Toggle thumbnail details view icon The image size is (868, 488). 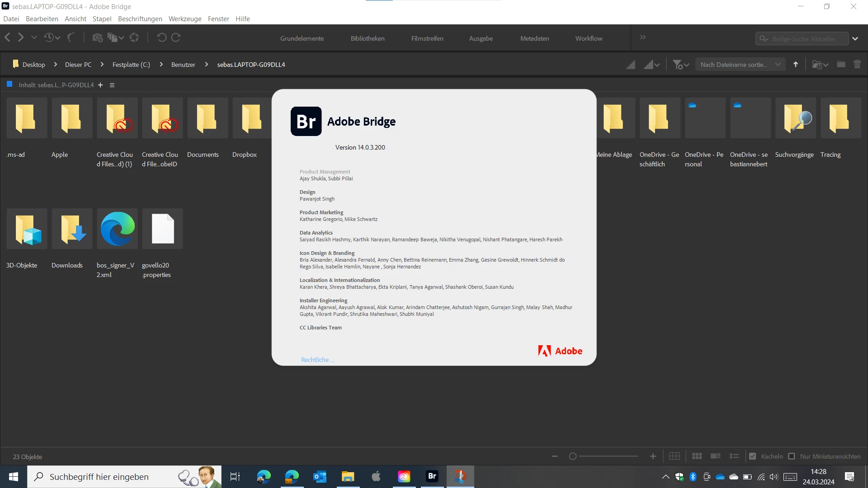(x=715, y=456)
